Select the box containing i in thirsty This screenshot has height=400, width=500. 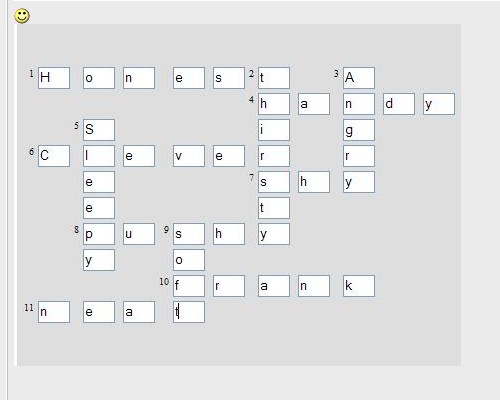click(274, 130)
